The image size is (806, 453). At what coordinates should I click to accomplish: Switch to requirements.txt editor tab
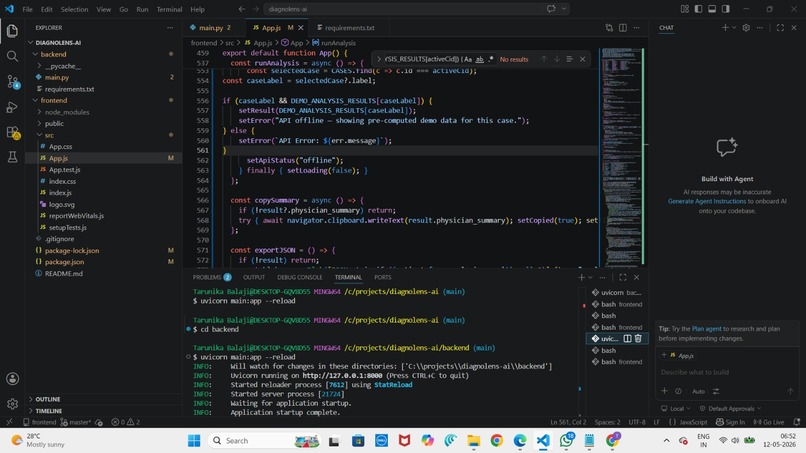(349, 28)
